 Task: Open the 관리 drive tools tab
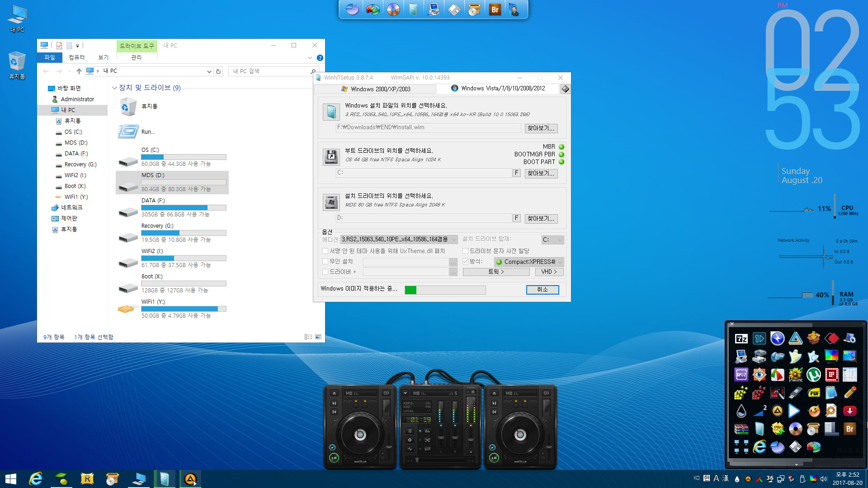tap(137, 57)
